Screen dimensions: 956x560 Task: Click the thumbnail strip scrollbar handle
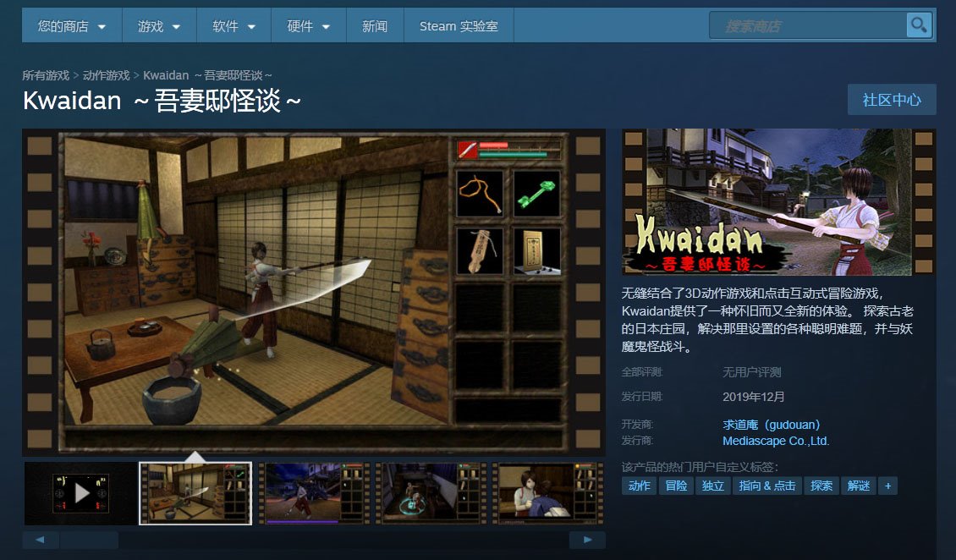[x=89, y=540]
